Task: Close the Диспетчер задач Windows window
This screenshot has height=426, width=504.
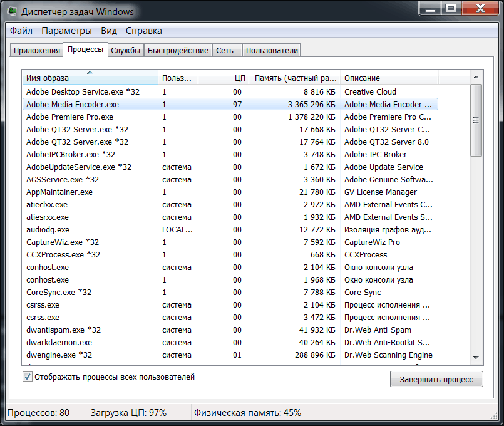Action: click(x=480, y=9)
